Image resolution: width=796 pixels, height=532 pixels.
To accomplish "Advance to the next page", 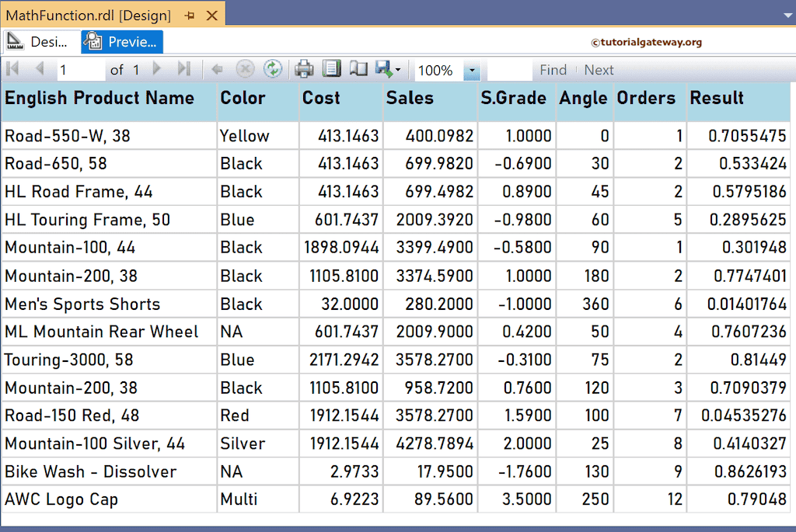I will coord(157,69).
